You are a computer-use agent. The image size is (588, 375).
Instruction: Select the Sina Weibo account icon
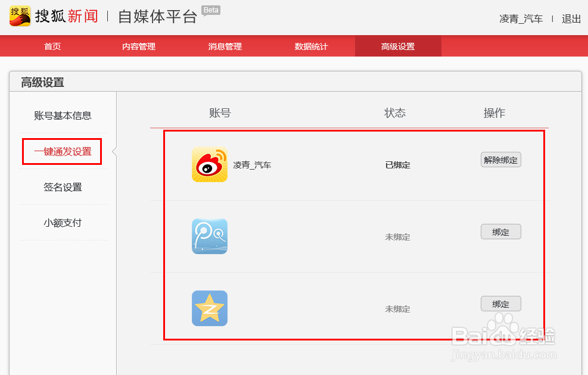(x=210, y=165)
